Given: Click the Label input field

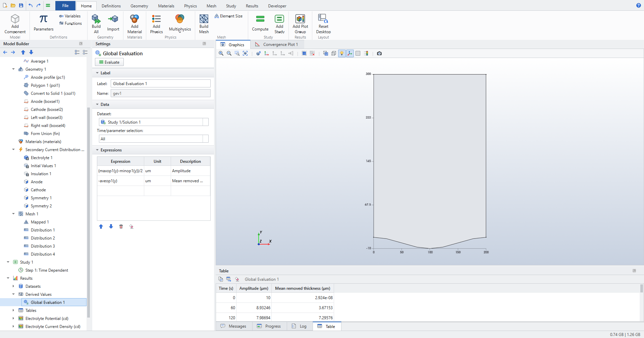Looking at the screenshot, I should point(161,84).
